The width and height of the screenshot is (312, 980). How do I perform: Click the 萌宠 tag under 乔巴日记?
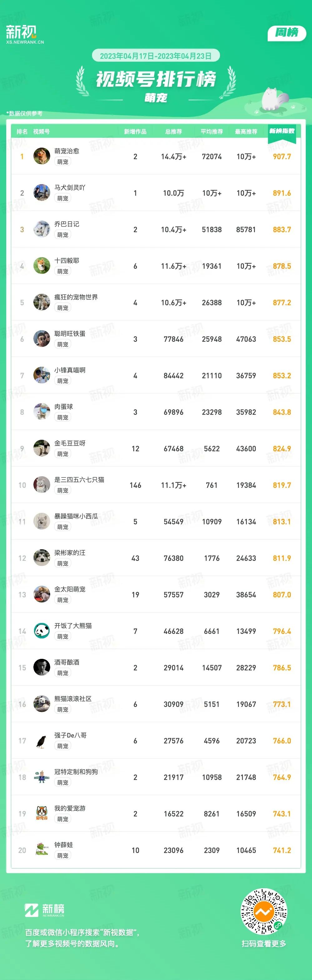63,235
